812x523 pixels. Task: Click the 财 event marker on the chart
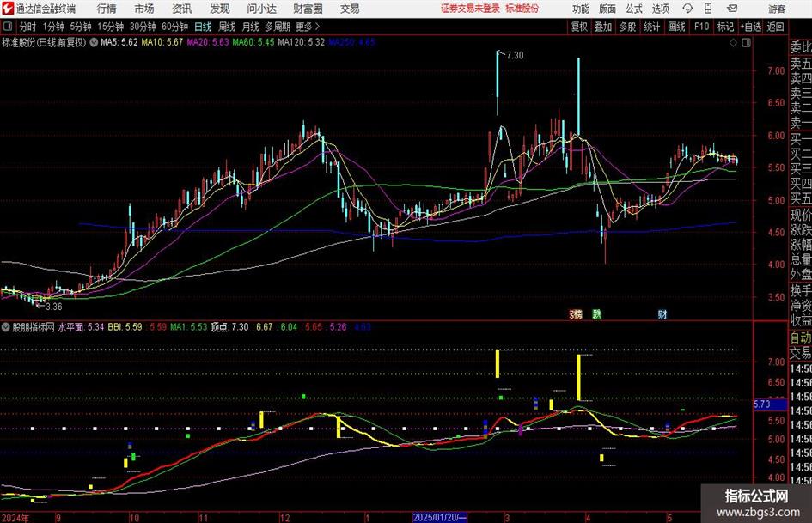point(662,313)
